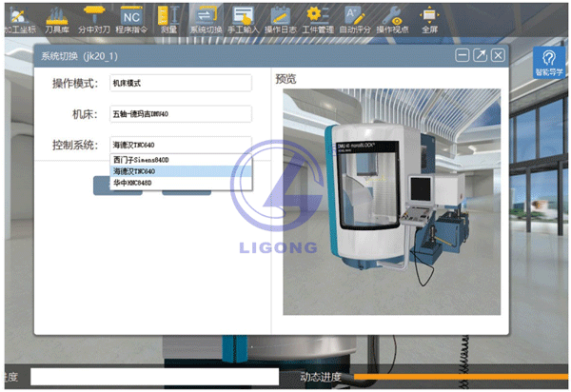
Task: Click the 系统切换 system switch icon
Action: click(x=204, y=17)
